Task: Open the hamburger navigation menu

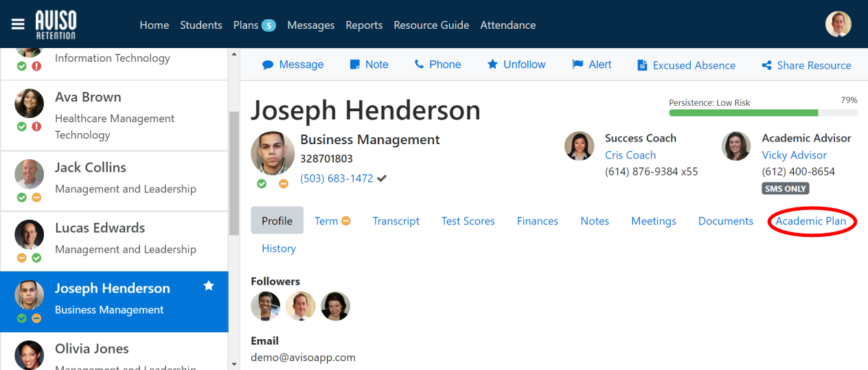Action: point(18,25)
